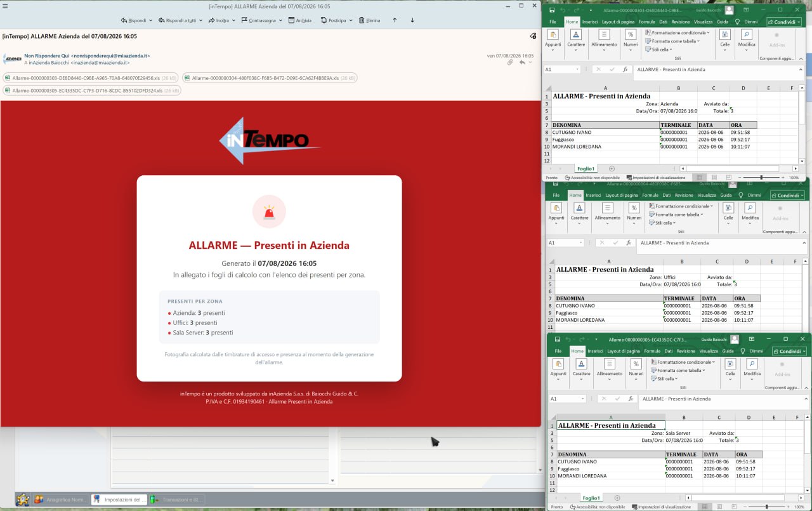Expand the Rispondi a tutti dropdown arrow
Viewport: 812px width, 511px height.
pos(200,20)
